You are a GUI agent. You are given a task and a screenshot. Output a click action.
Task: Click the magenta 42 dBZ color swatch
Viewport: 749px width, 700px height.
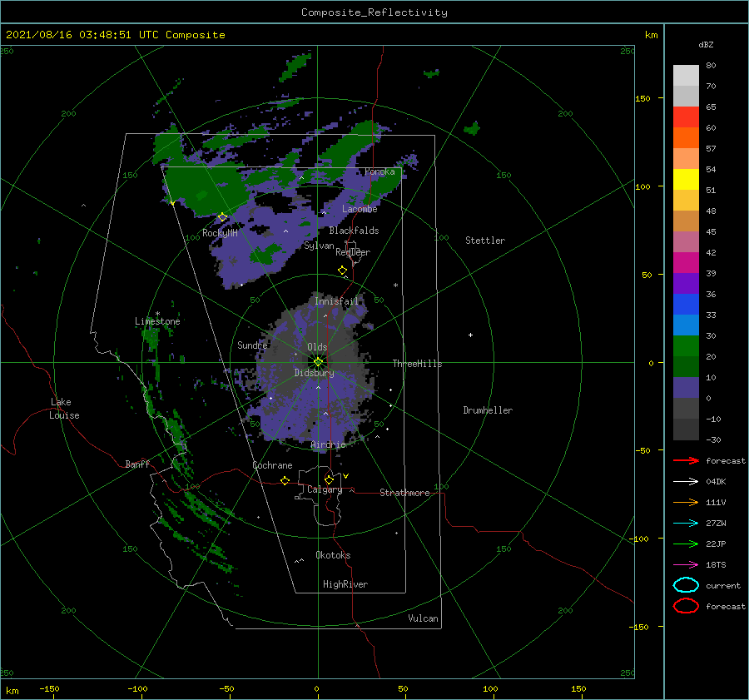coord(686,263)
